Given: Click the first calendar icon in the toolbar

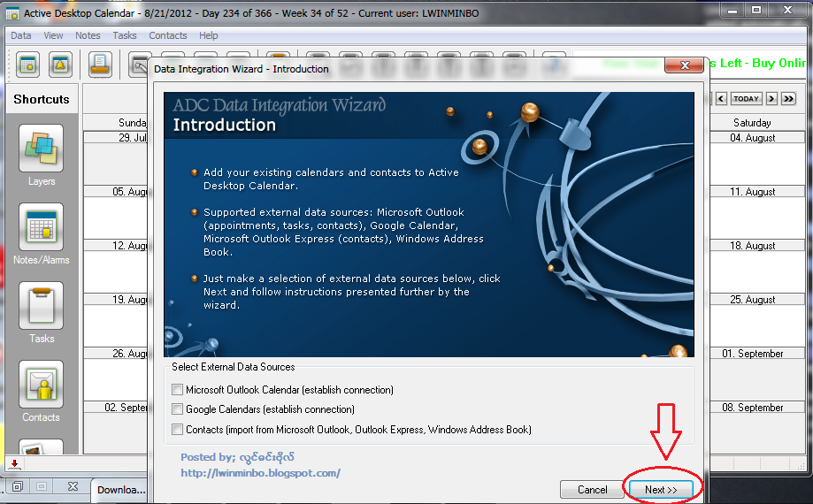Looking at the screenshot, I should [27, 65].
